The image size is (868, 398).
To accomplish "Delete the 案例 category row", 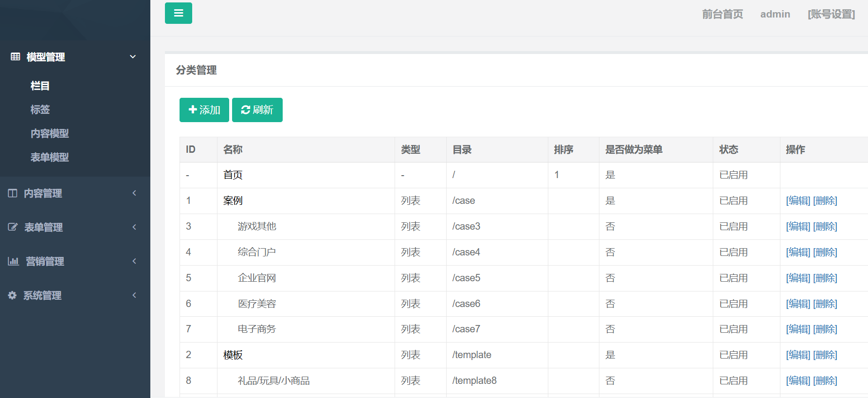I will click(x=825, y=200).
